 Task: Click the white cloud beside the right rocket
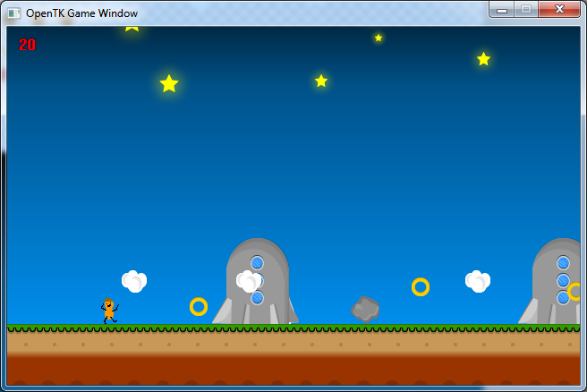click(478, 281)
